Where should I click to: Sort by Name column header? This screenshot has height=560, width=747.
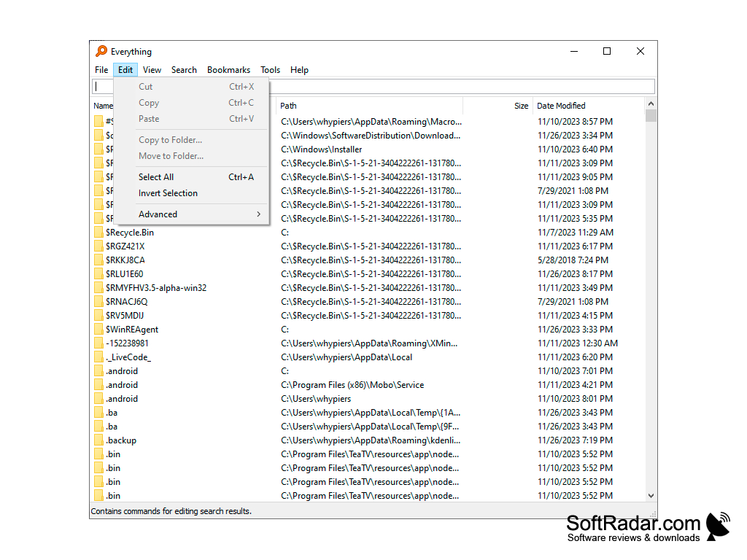pyautogui.click(x=103, y=106)
